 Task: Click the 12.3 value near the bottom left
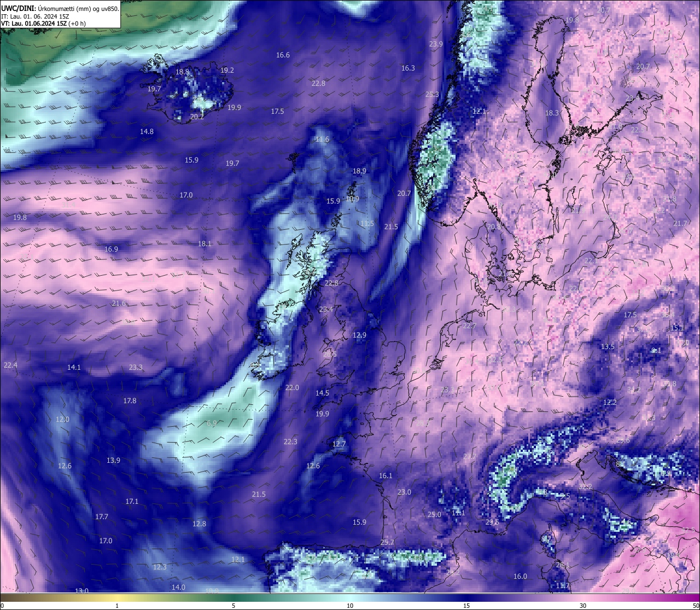coord(160,567)
